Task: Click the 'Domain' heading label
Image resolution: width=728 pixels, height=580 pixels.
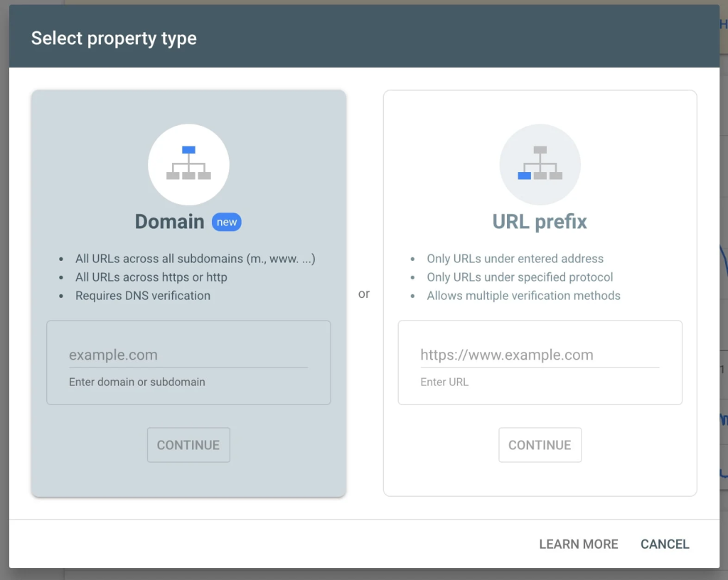Action: [x=170, y=222]
